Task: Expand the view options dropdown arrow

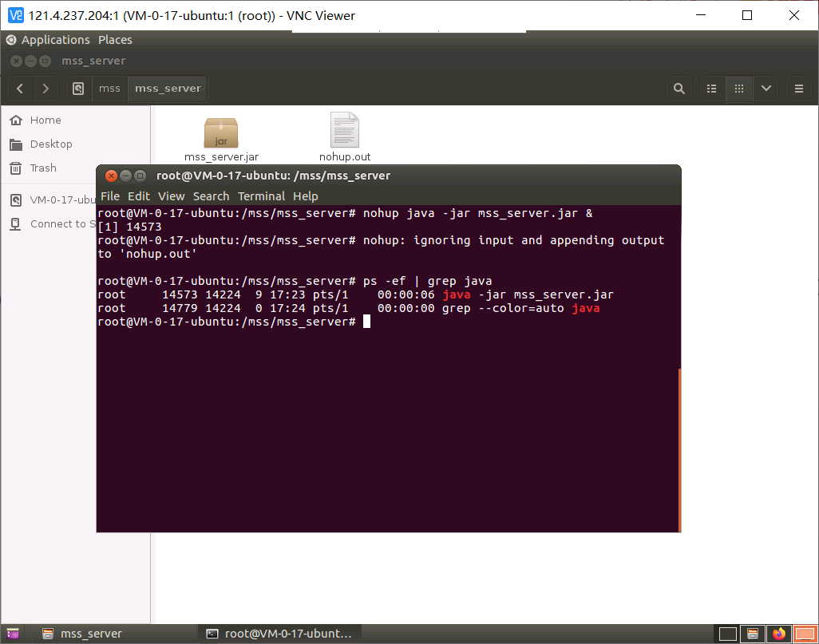Action: coord(766,89)
